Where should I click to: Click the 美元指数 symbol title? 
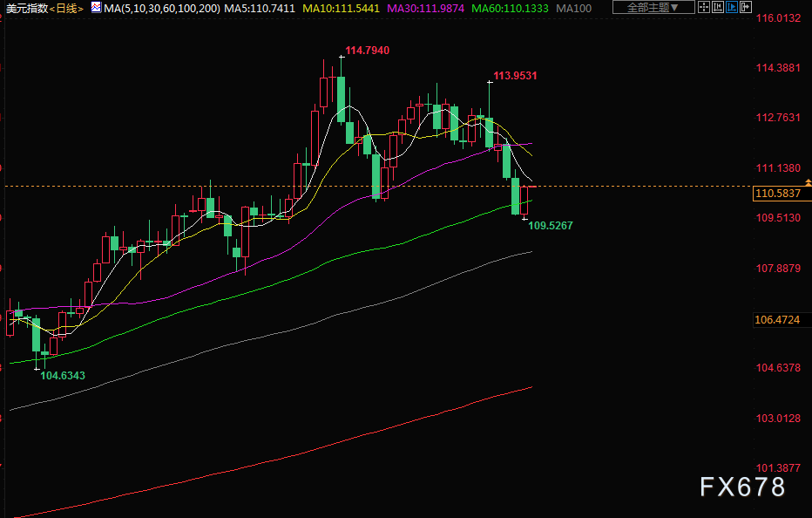point(24,8)
